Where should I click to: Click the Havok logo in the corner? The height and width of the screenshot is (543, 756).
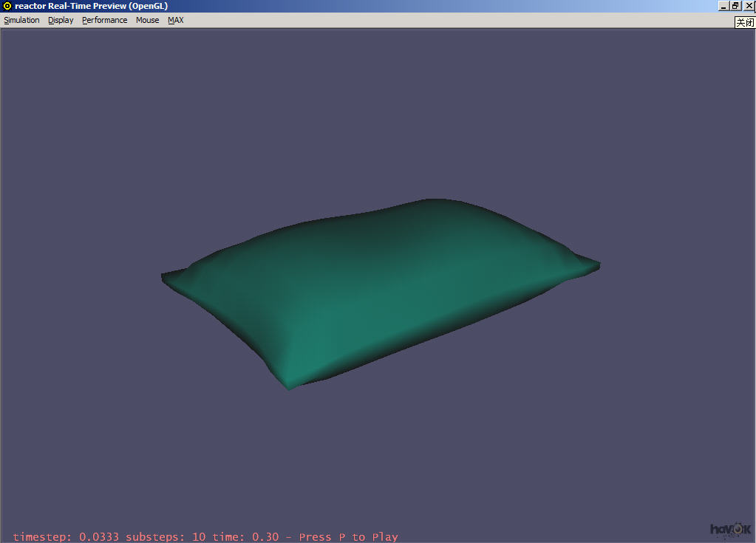pos(730,529)
